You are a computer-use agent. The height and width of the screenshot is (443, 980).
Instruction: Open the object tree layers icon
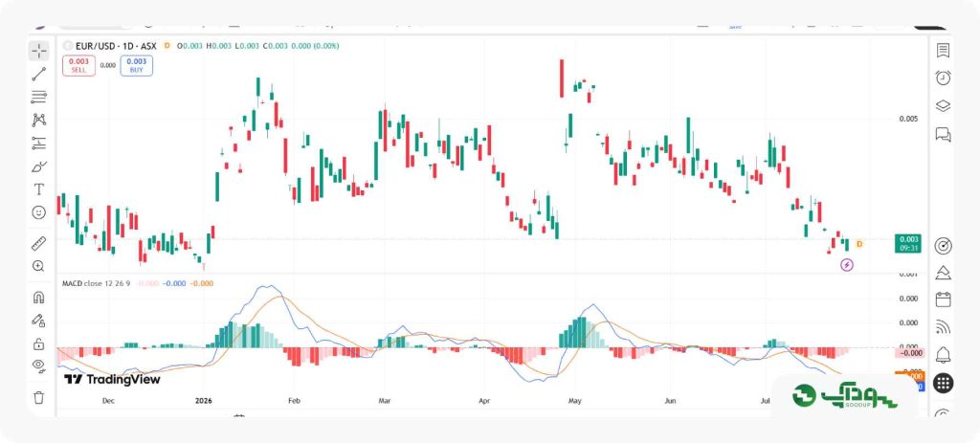[943, 105]
